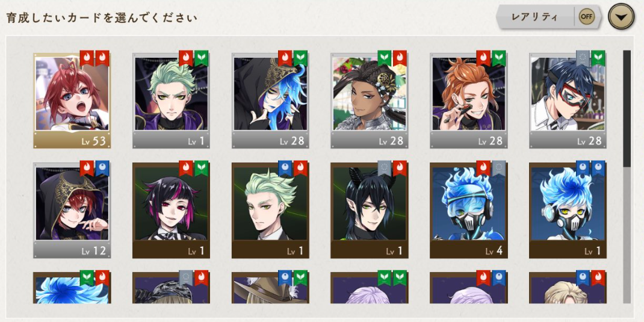This screenshot has width=644, height=322.
Task: Click the blue water badge on the Lv 12 card
Action: pos(102,168)
